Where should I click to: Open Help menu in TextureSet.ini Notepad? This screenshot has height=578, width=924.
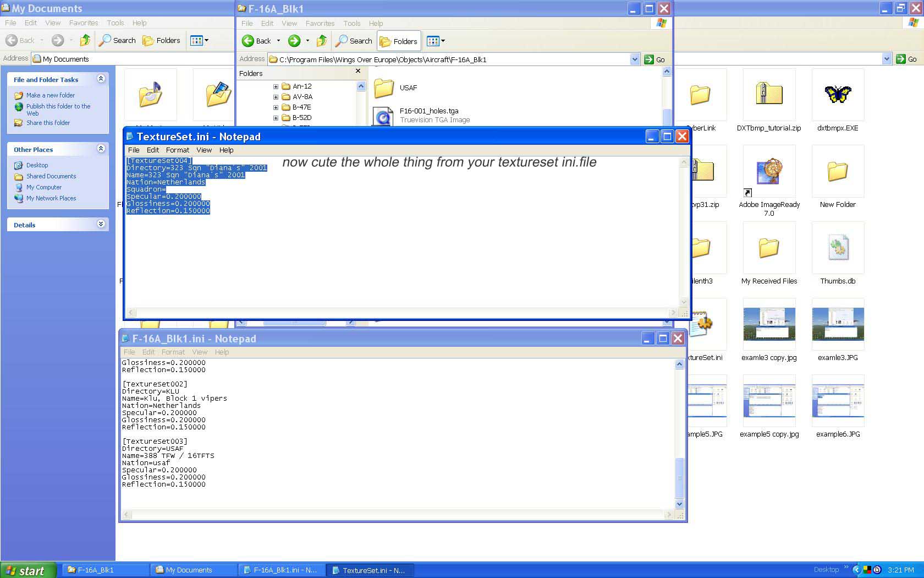(x=227, y=150)
